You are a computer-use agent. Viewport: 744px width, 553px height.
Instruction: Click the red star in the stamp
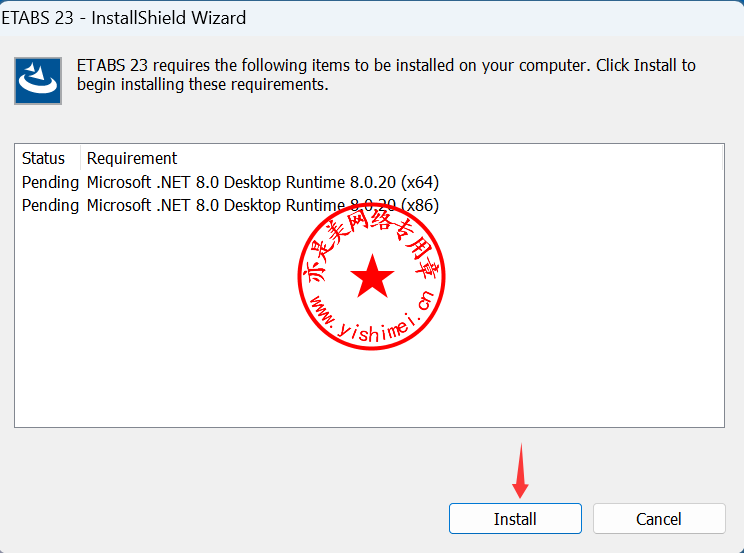pyautogui.click(x=372, y=277)
